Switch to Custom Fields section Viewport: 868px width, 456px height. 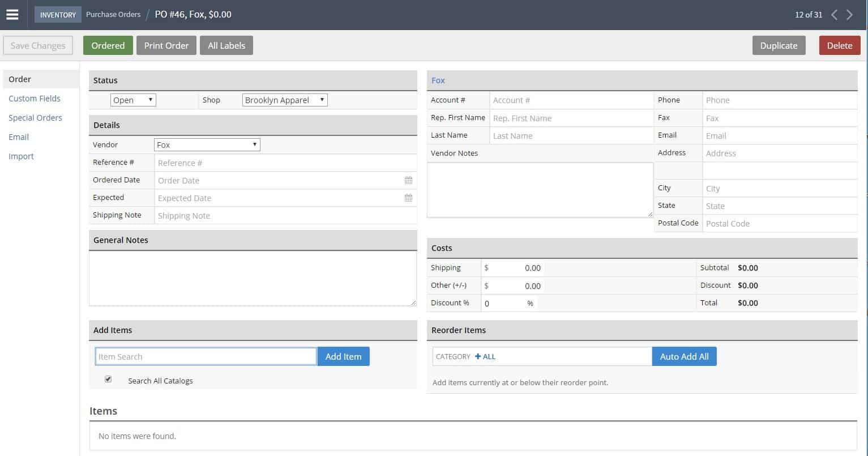pos(35,99)
